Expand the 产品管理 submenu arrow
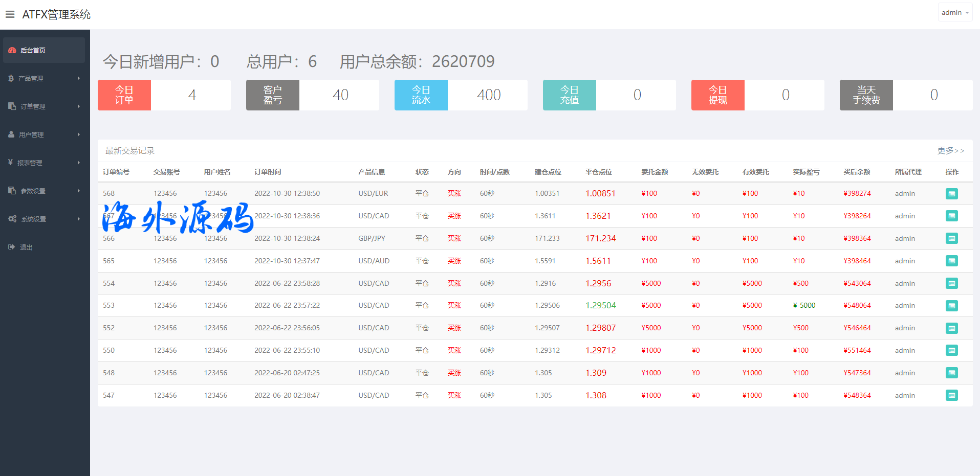980x476 pixels. click(x=78, y=78)
